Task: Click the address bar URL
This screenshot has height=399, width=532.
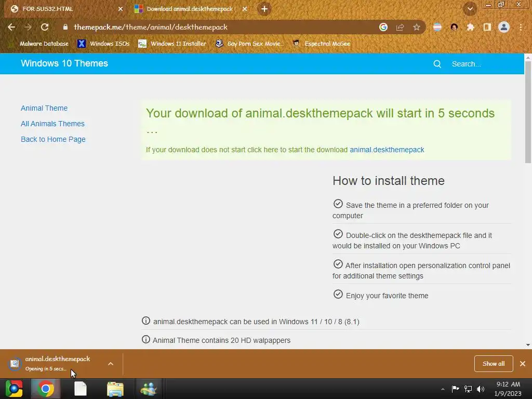Action: coord(151,27)
